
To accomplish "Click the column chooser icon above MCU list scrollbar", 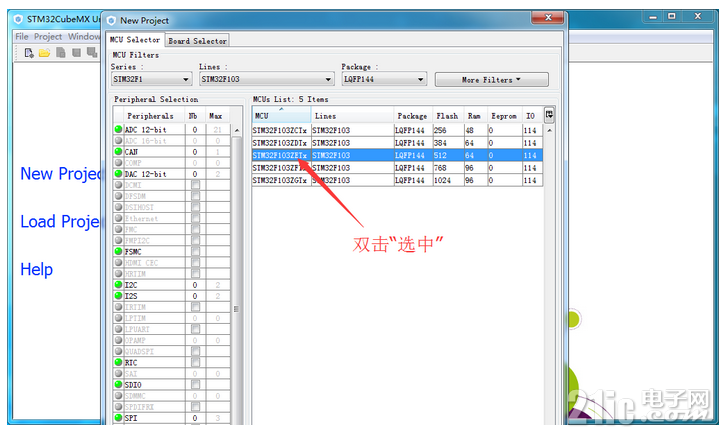I will [549, 115].
